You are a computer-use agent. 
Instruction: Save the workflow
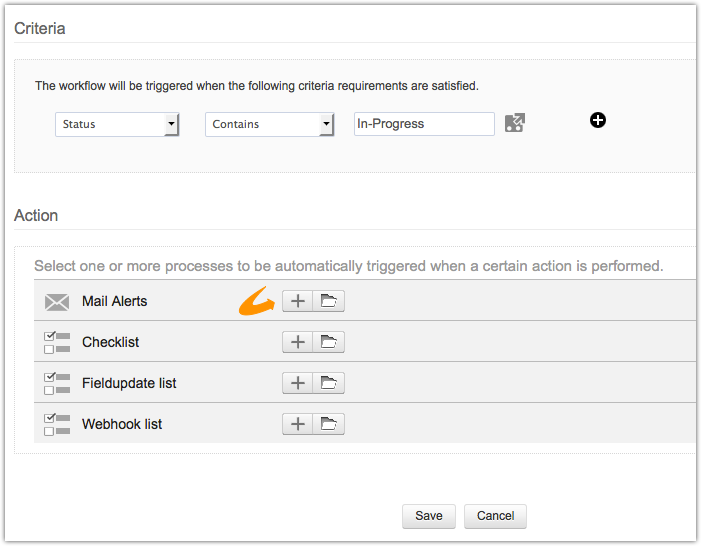(429, 516)
